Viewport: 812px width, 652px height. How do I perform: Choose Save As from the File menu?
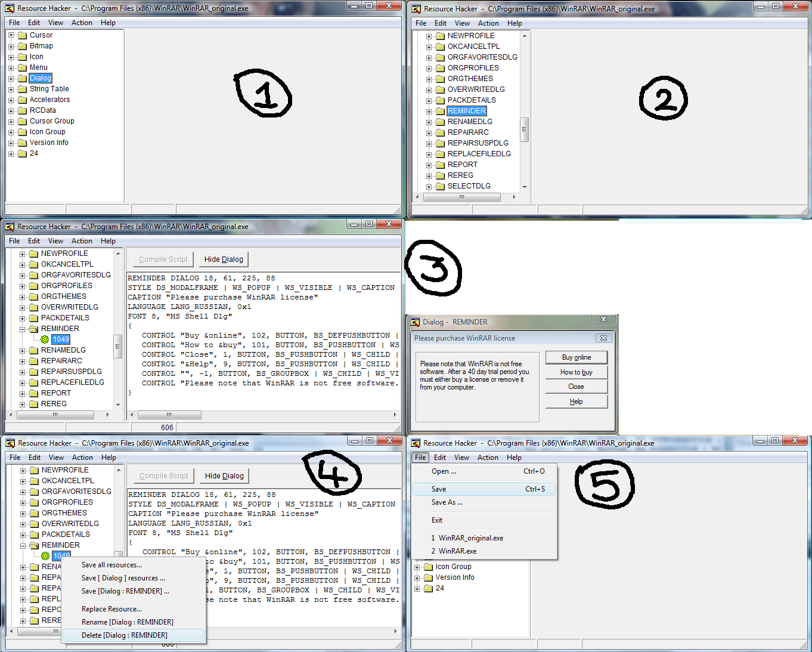(x=447, y=502)
